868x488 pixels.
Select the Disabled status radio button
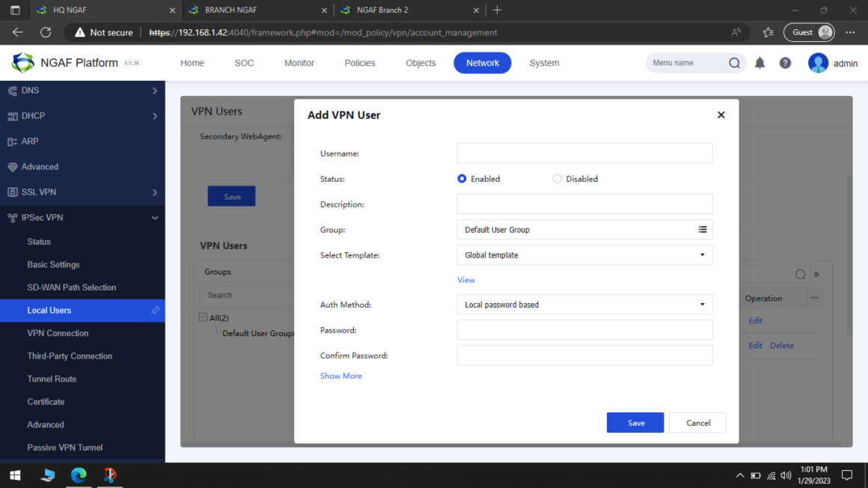[x=557, y=178]
